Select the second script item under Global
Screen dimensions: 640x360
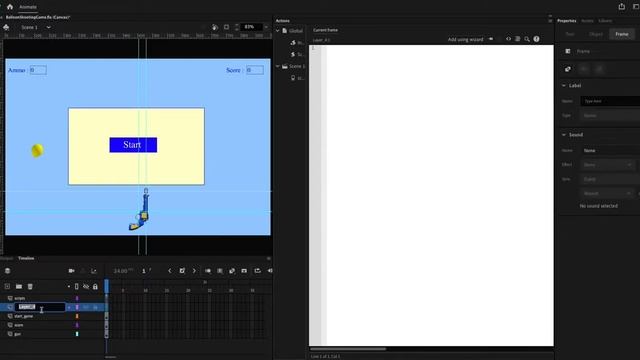pyautogui.click(x=297, y=54)
